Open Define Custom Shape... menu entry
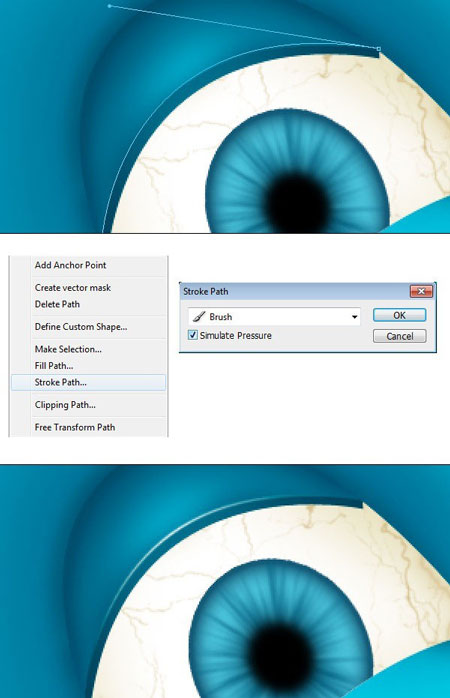This screenshot has height=698, width=450. (x=88, y=327)
